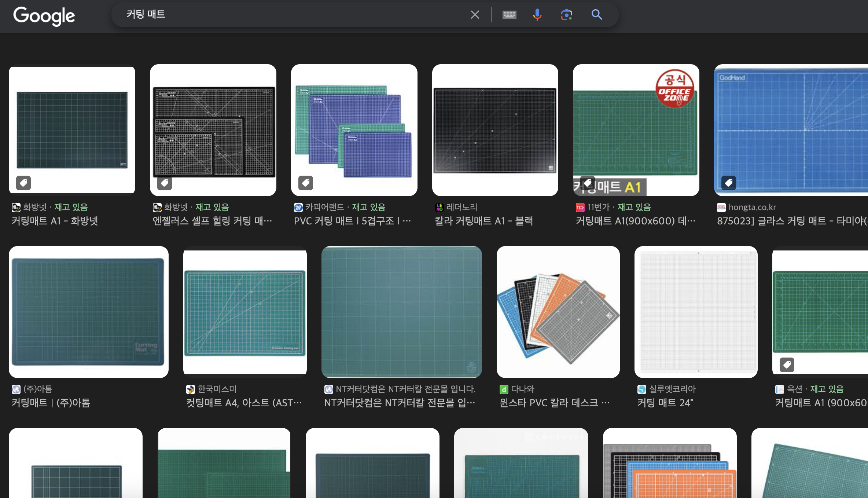Open the NT커터닷컴 teal mat image
The height and width of the screenshot is (498, 868).
point(401,312)
